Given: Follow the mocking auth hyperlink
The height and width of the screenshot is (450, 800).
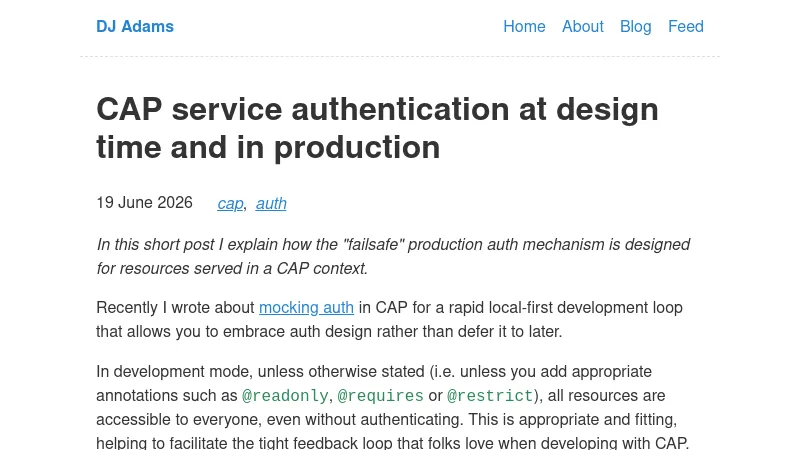Looking at the screenshot, I should pos(306,308).
